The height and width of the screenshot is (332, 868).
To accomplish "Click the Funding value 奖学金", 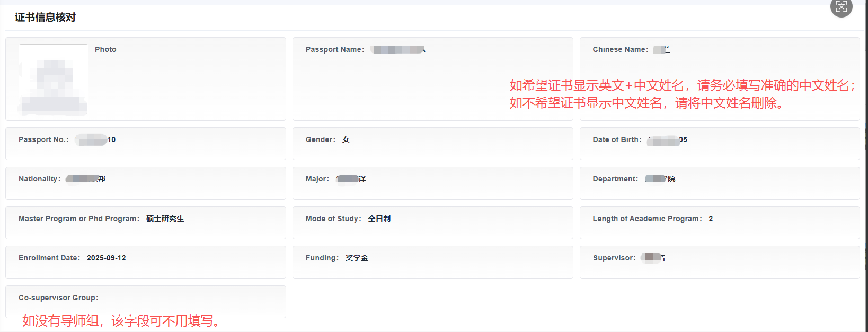I will pos(357,258).
